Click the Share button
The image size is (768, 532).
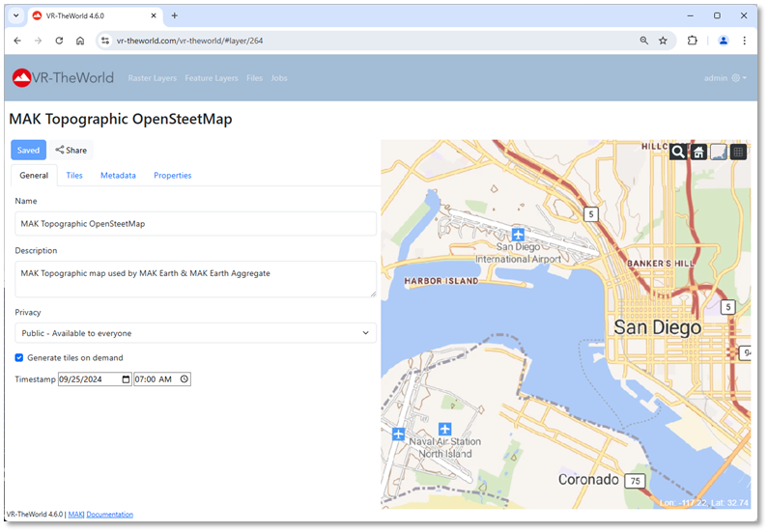click(x=71, y=150)
